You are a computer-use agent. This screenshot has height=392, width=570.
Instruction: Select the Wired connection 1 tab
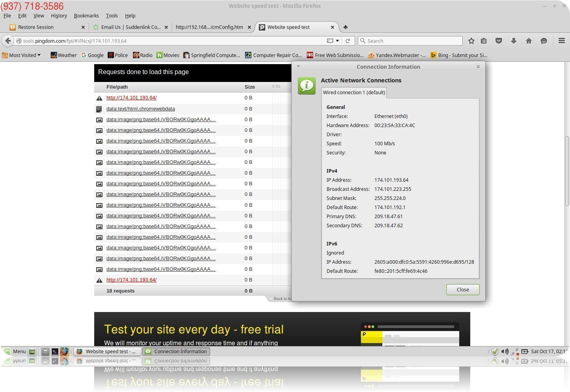354,93
